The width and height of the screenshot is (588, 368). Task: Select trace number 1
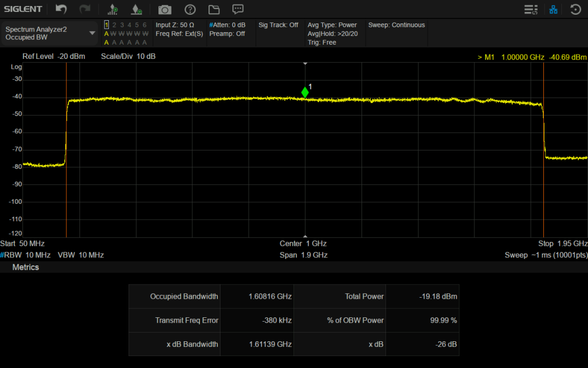pos(107,25)
